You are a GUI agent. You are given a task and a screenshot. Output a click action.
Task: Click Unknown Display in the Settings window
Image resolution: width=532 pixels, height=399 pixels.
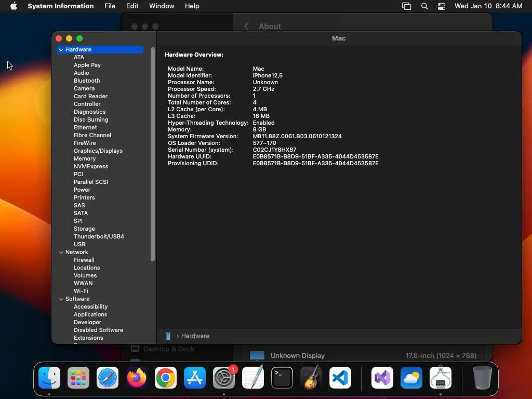pyautogui.click(x=298, y=355)
